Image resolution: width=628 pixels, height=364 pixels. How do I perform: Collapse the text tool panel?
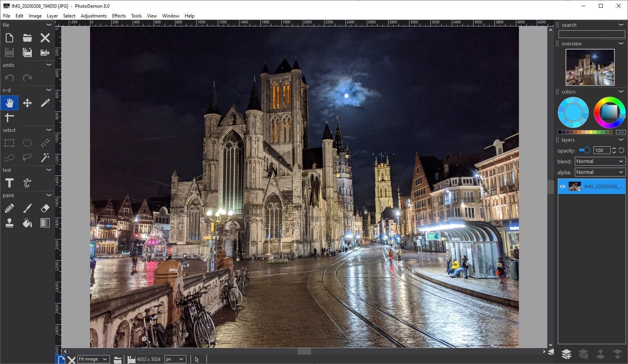click(x=49, y=170)
